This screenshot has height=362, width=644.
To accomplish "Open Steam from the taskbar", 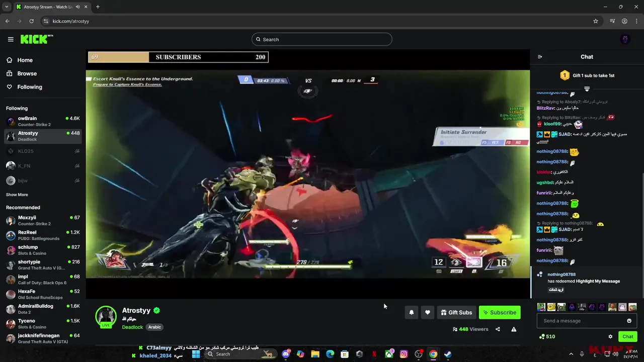I will (448, 354).
